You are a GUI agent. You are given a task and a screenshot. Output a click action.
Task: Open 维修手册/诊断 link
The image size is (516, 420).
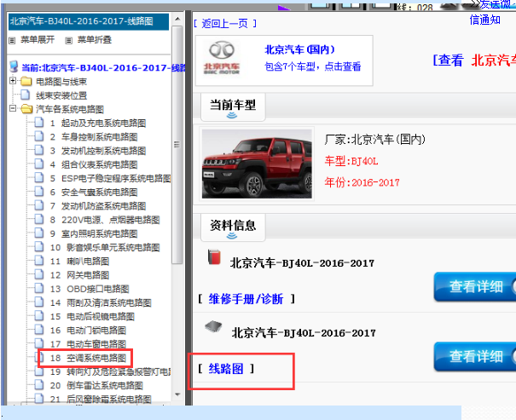246,299
